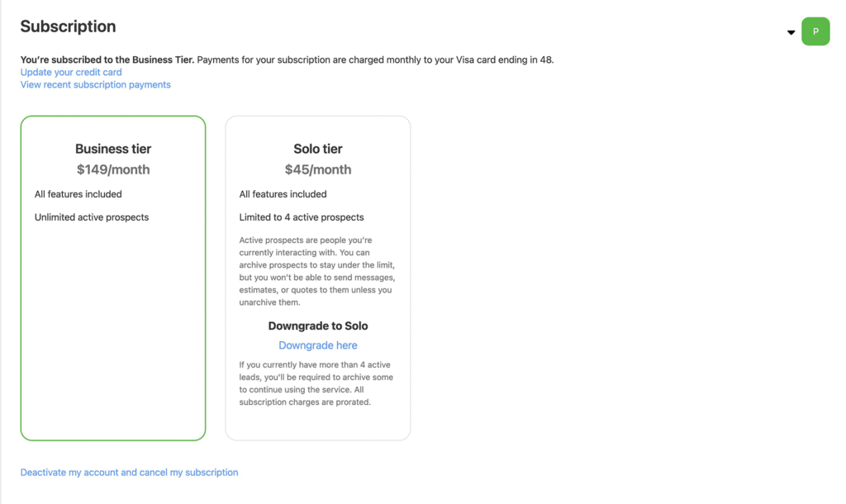Click the Downgrade here link
Viewport: 846px width, 504px height.
318,345
